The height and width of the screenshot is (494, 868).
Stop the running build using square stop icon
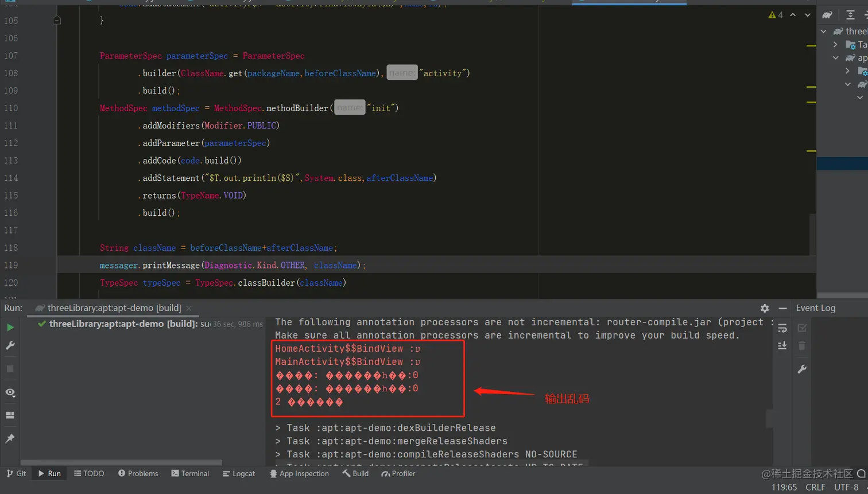pyautogui.click(x=10, y=368)
